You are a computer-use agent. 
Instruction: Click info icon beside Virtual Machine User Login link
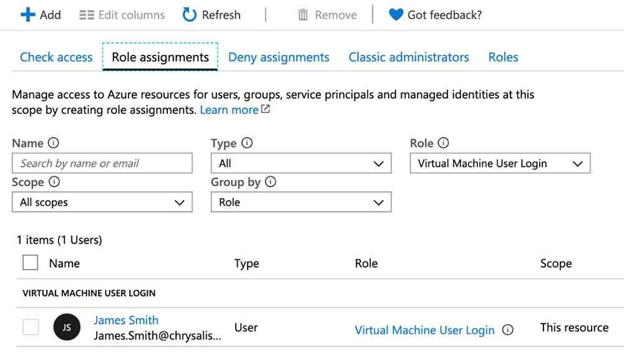(x=508, y=330)
